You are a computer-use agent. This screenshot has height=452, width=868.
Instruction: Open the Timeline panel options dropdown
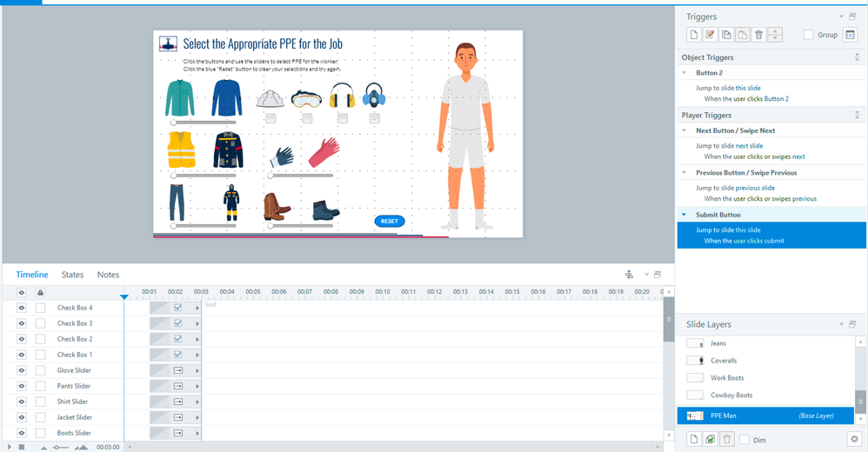click(x=646, y=275)
